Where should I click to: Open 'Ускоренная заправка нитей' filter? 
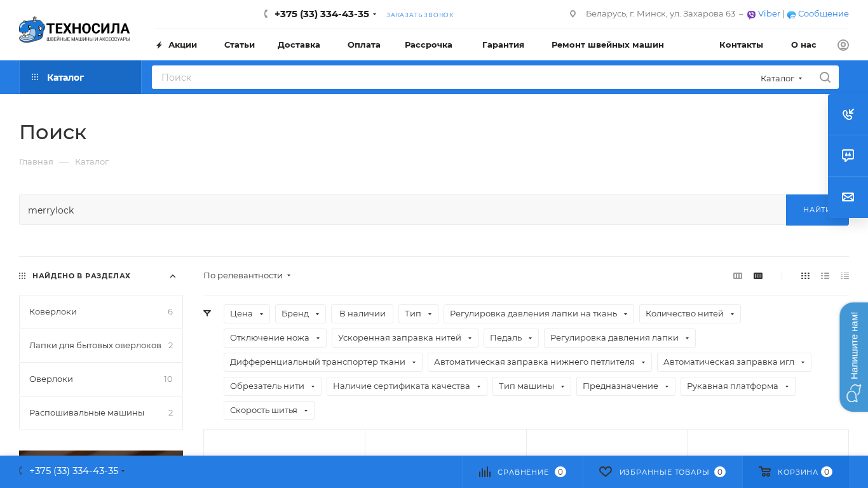(x=405, y=338)
